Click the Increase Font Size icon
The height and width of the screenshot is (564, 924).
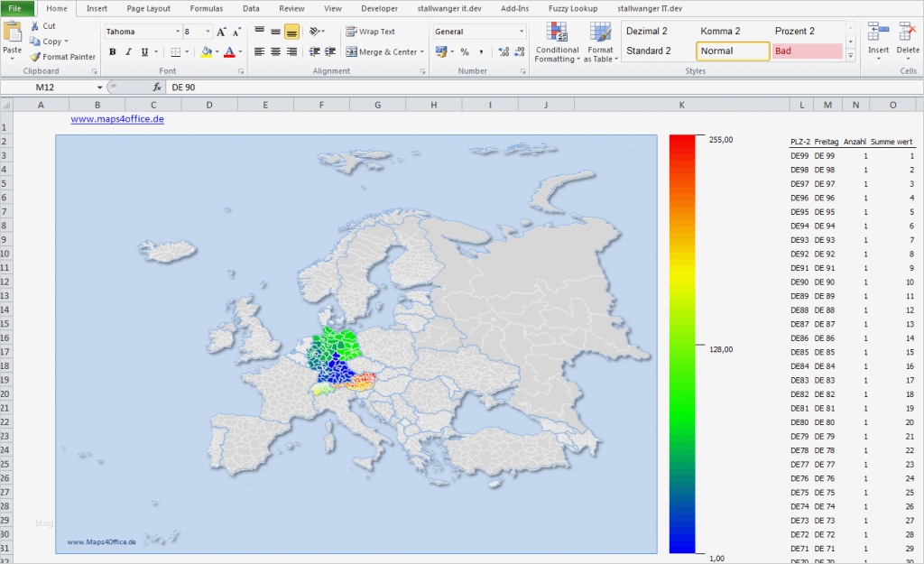[222, 32]
